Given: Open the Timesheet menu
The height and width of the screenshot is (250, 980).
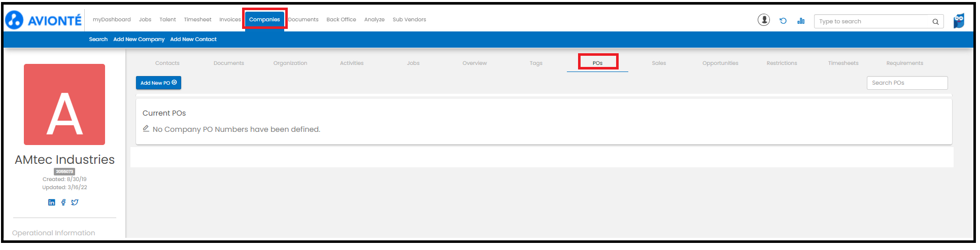Looking at the screenshot, I should (x=197, y=20).
